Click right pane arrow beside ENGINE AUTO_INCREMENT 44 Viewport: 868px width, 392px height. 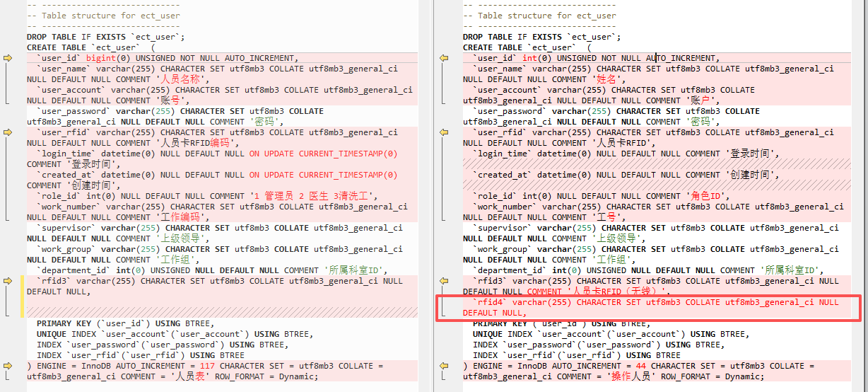[444, 366]
